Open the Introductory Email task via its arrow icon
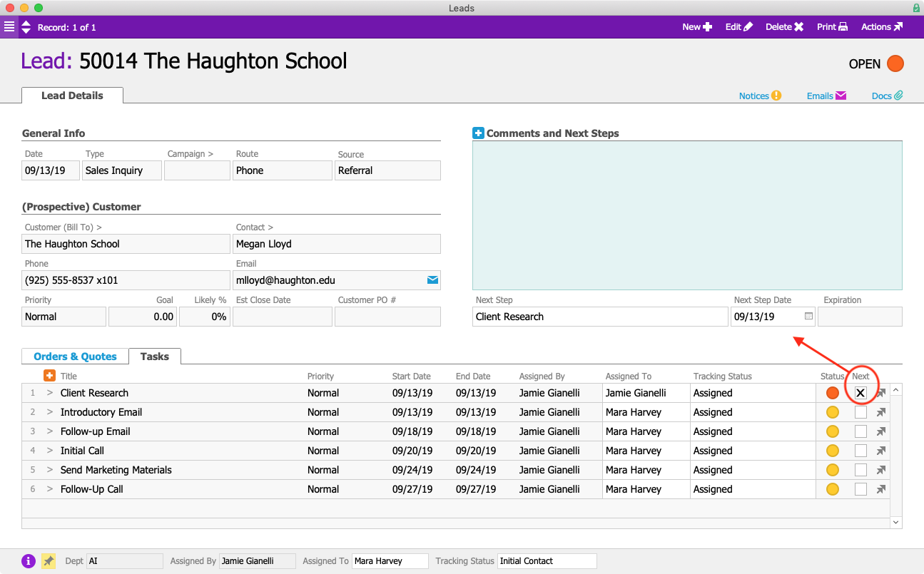The image size is (924, 574). [x=881, y=412]
